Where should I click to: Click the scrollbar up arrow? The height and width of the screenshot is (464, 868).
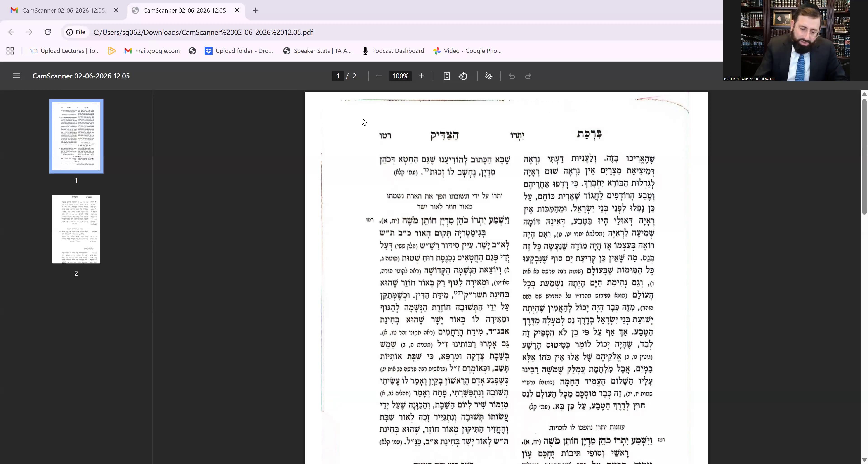point(864,94)
